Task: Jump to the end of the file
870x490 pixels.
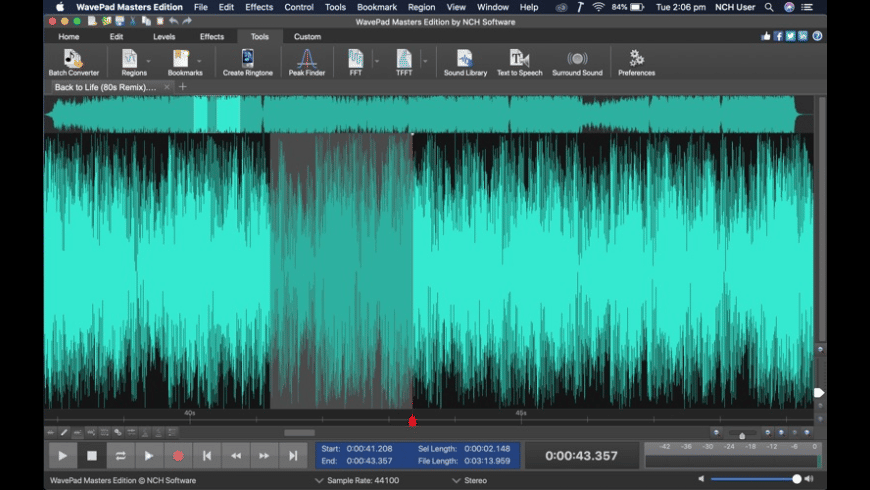Action: pyautogui.click(x=293, y=456)
